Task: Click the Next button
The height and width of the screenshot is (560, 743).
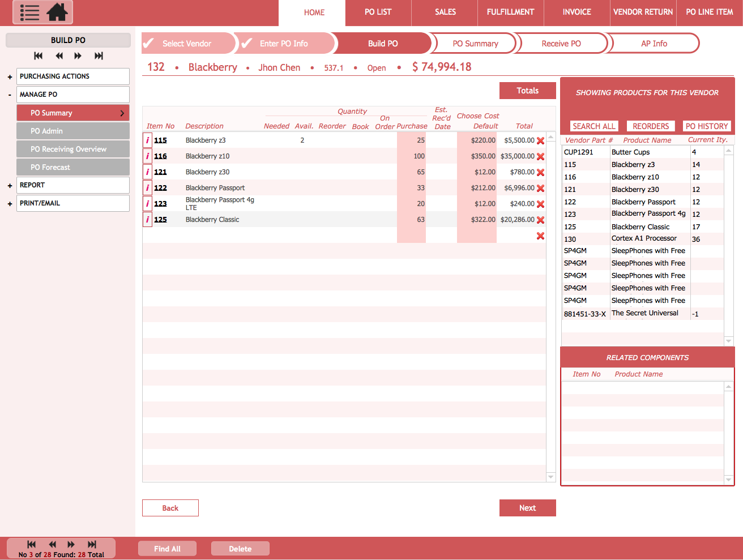Action: click(528, 508)
